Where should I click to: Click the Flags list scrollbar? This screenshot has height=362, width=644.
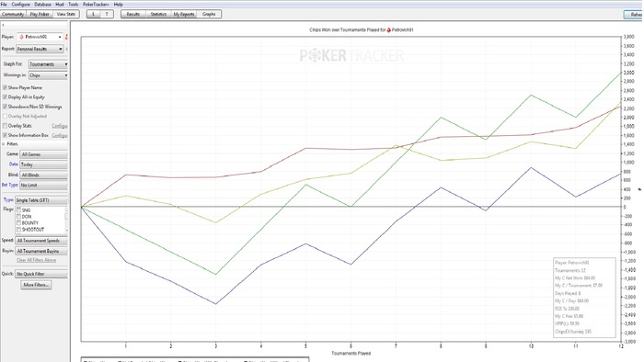pos(67,221)
